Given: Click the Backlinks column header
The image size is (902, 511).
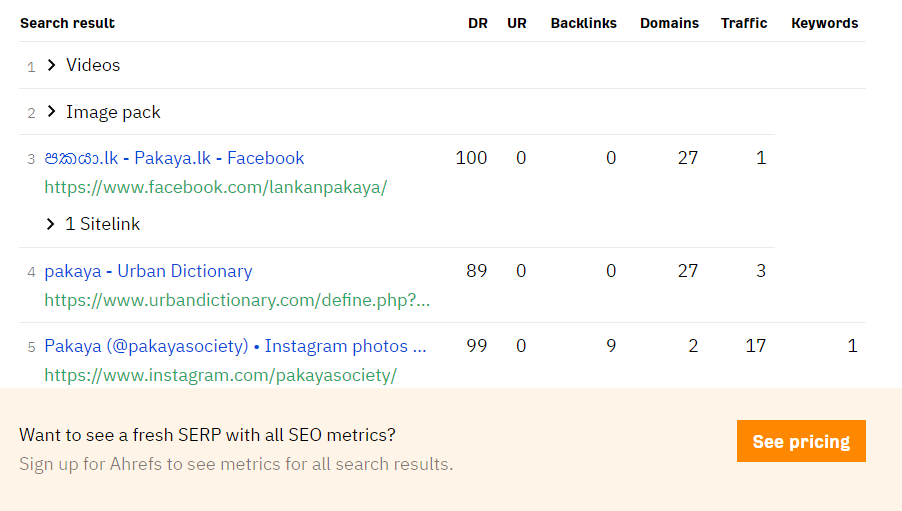Looking at the screenshot, I should point(583,23).
